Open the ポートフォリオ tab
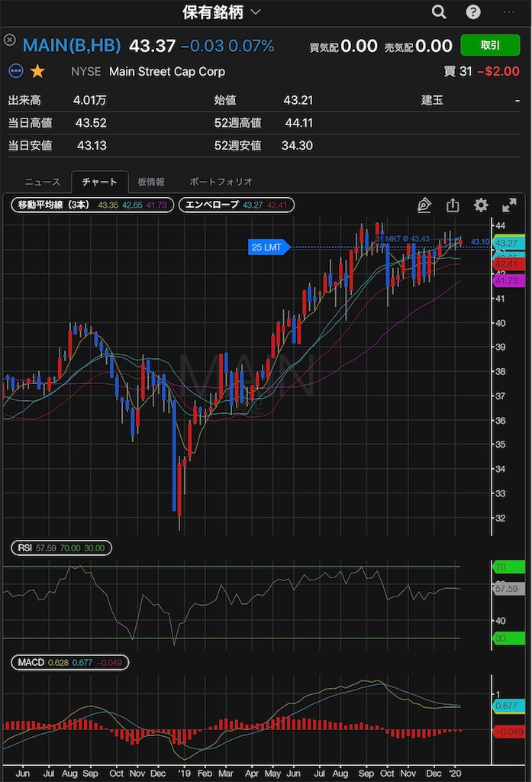Screen dimensions: 532x782 click(x=221, y=182)
